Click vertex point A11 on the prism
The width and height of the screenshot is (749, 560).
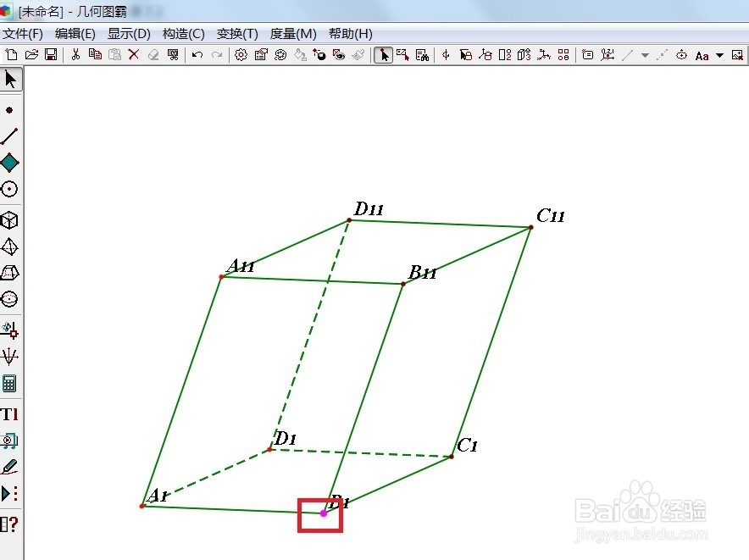pos(222,277)
